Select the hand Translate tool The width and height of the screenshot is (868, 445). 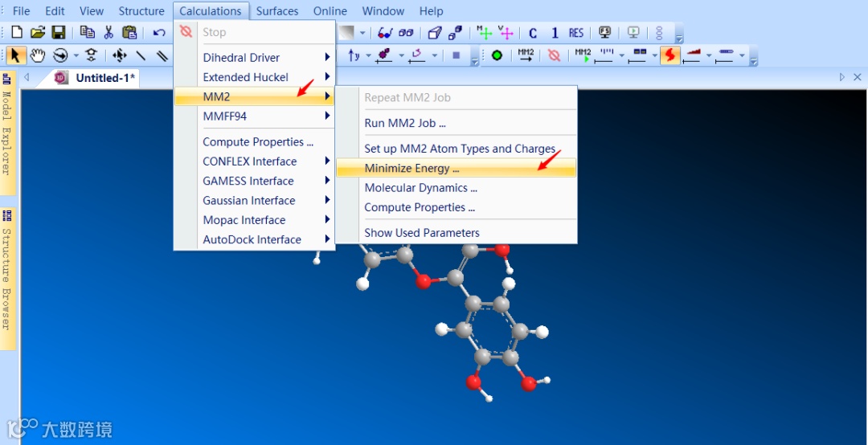tap(38, 55)
